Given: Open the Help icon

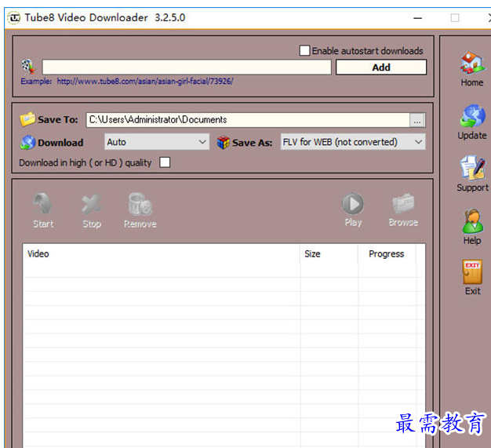Looking at the screenshot, I should pos(472,221).
